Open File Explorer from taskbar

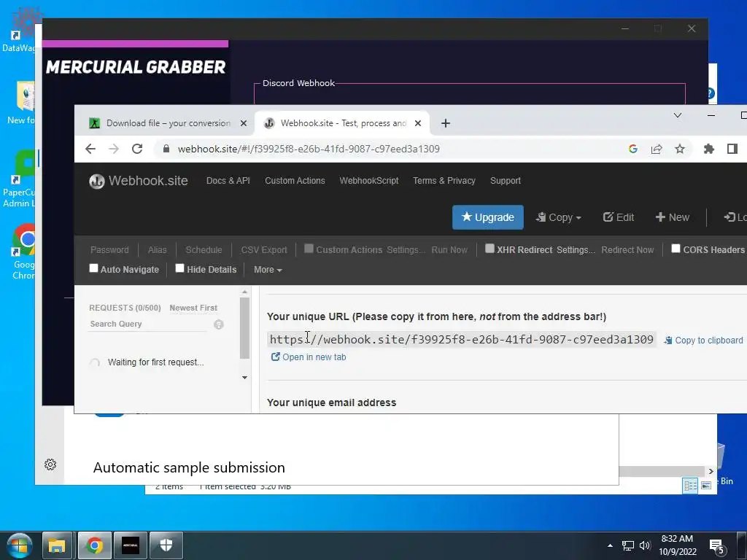click(x=57, y=545)
